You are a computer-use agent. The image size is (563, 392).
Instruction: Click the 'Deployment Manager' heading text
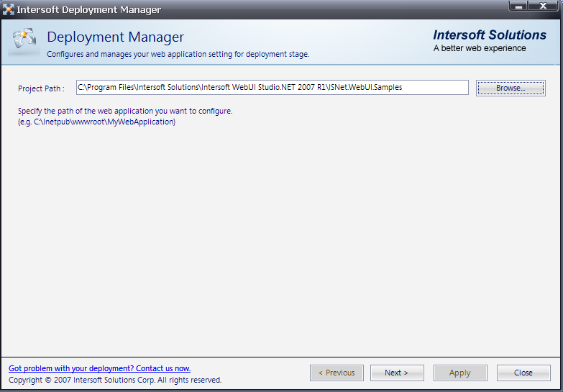click(115, 37)
